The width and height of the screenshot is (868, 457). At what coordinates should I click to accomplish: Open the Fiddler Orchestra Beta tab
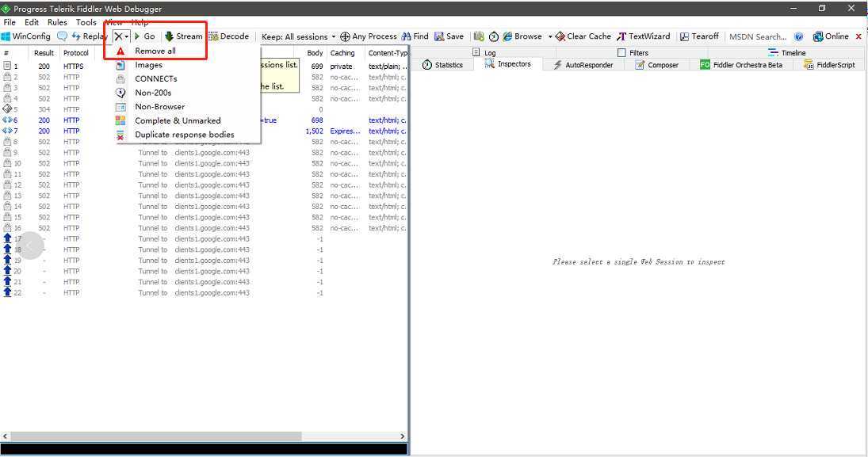741,65
